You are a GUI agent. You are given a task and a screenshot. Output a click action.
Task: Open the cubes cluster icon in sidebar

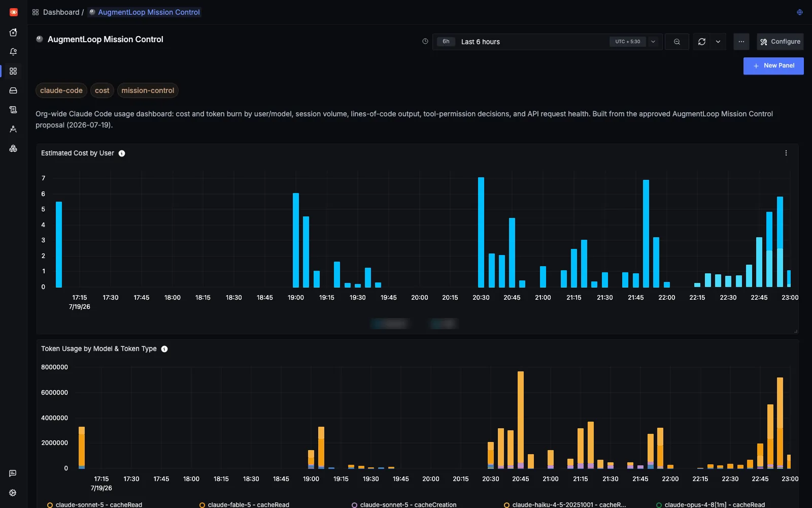[13, 148]
